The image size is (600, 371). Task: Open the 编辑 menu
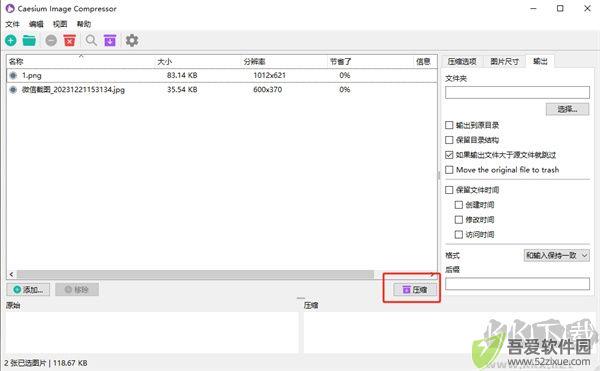click(x=36, y=24)
